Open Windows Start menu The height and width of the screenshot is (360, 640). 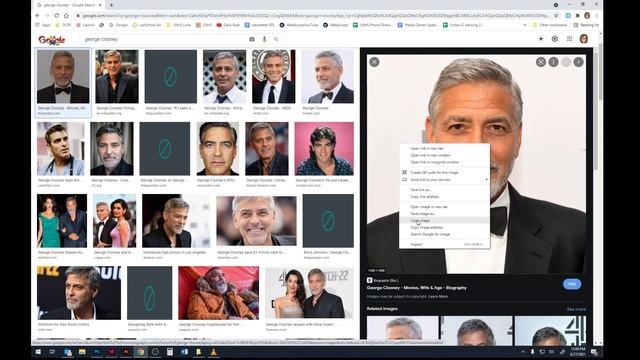pos(38,351)
